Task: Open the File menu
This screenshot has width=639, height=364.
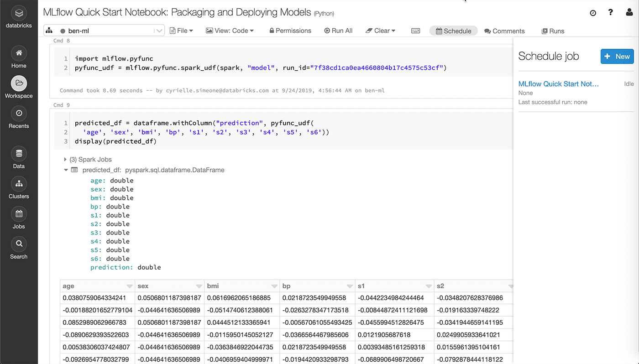Action: click(181, 31)
